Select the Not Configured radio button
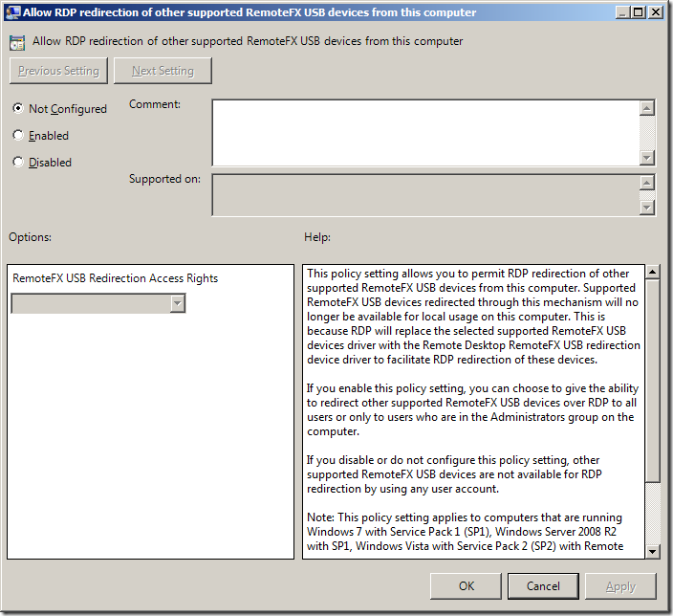 18,109
